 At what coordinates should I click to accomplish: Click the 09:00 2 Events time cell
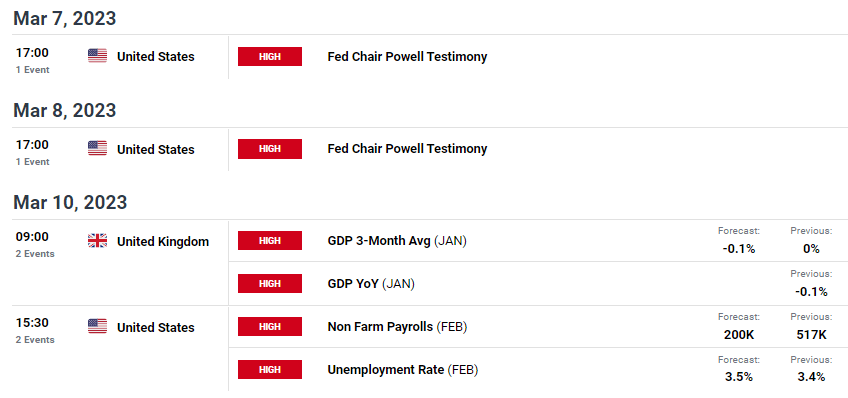(x=35, y=244)
